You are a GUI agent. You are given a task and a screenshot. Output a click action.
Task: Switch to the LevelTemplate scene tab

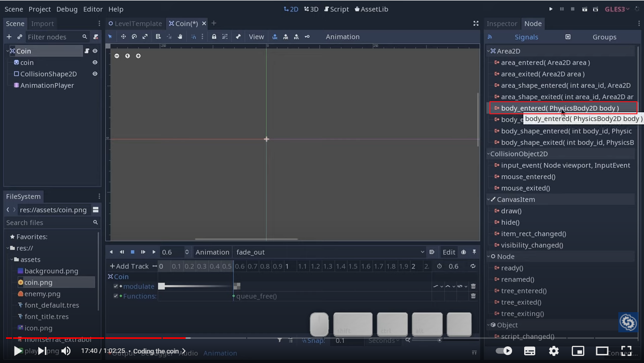[x=134, y=24]
